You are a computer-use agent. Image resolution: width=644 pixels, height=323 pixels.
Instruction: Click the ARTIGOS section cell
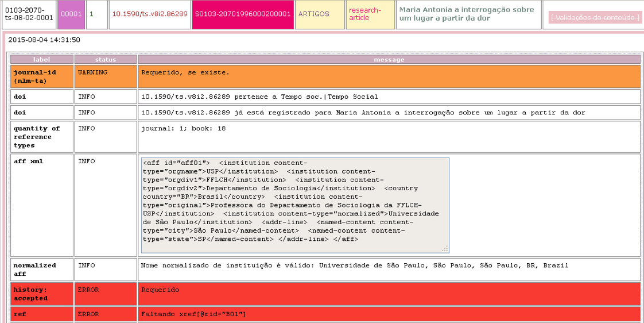tap(320, 15)
